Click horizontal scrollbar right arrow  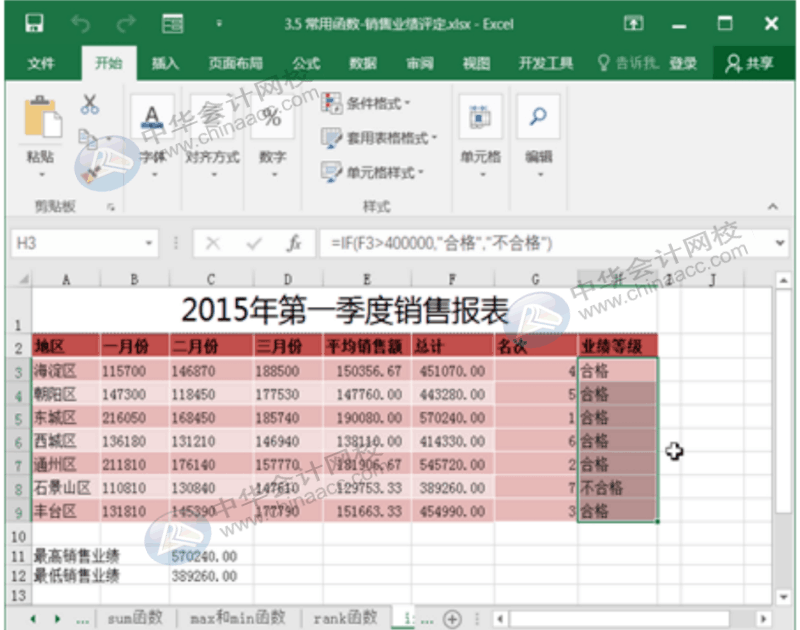click(x=764, y=619)
